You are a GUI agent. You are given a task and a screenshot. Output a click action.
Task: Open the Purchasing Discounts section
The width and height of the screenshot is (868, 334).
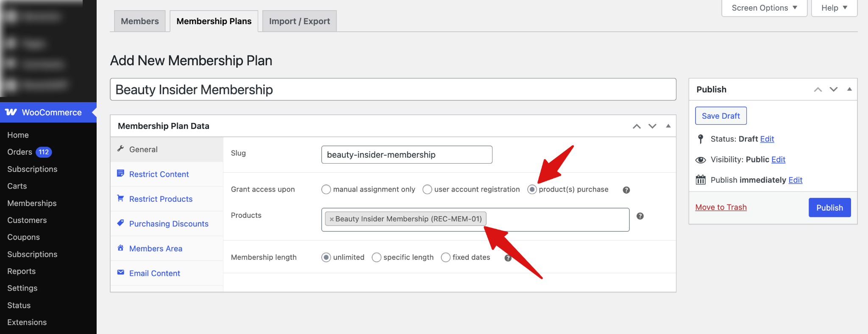point(167,224)
